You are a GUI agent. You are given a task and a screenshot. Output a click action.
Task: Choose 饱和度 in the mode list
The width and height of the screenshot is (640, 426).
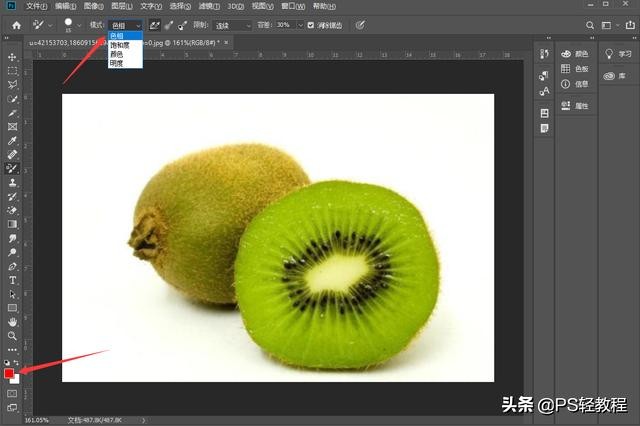click(125, 45)
